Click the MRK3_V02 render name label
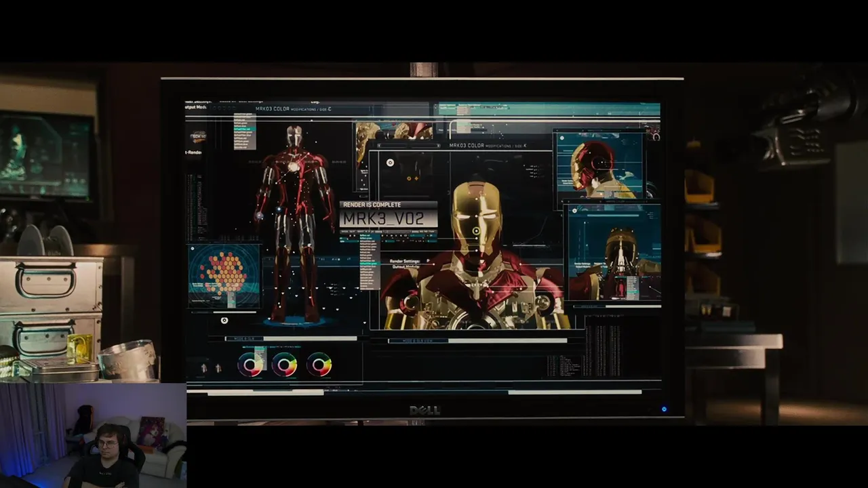868x488 pixels. 383,219
